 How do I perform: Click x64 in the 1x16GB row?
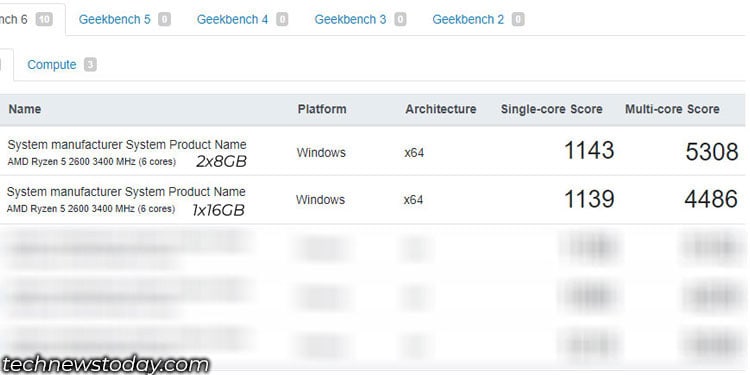click(414, 200)
